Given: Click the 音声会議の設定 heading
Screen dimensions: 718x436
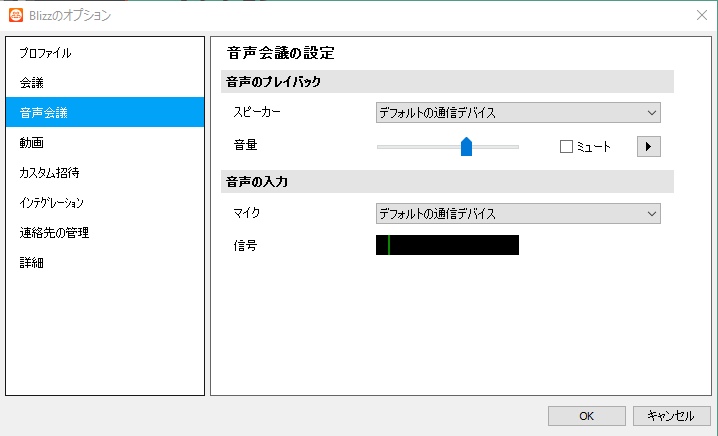Looking at the screenshot, I should (281, 53).
